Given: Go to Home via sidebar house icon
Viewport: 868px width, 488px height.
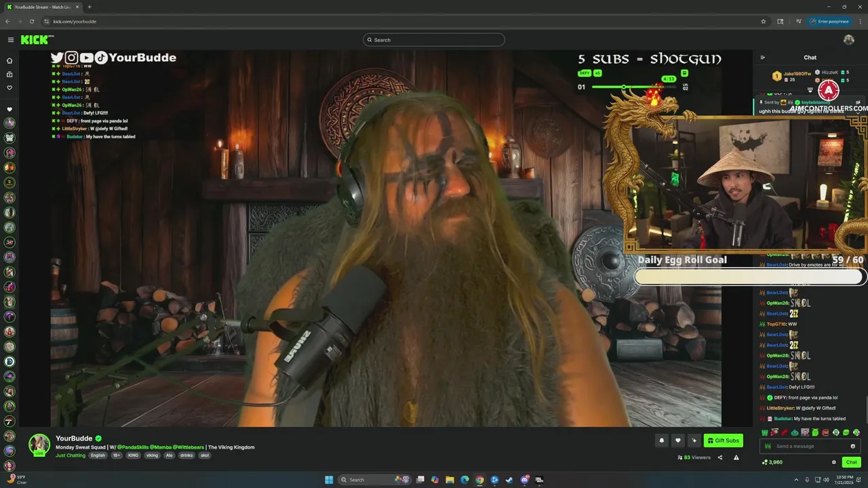Looking at the screenshot, I should (9, 60).
